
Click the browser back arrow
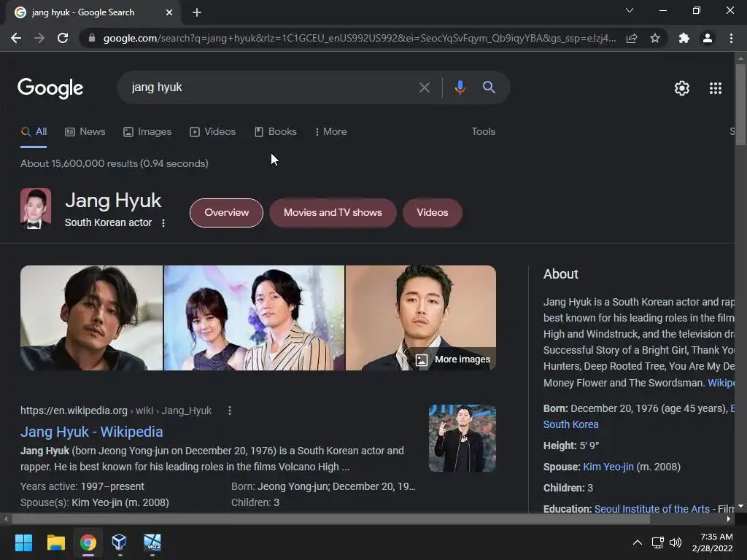[16, 38]
